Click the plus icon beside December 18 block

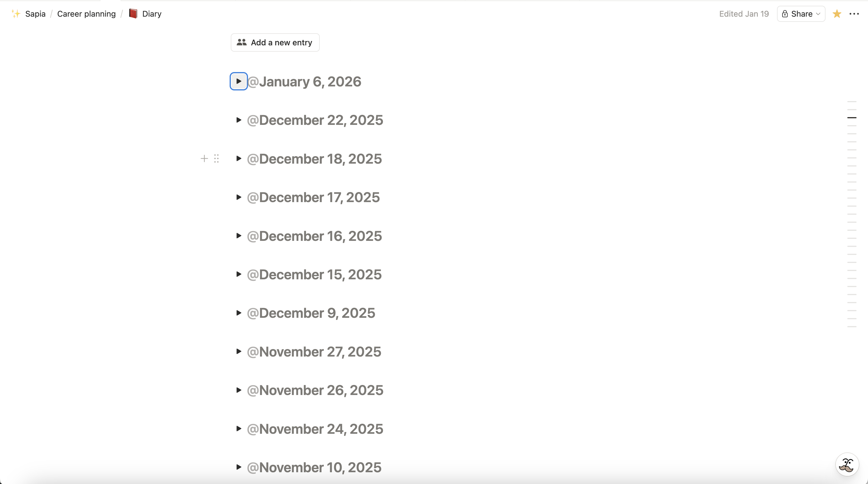tap(204, 159)
